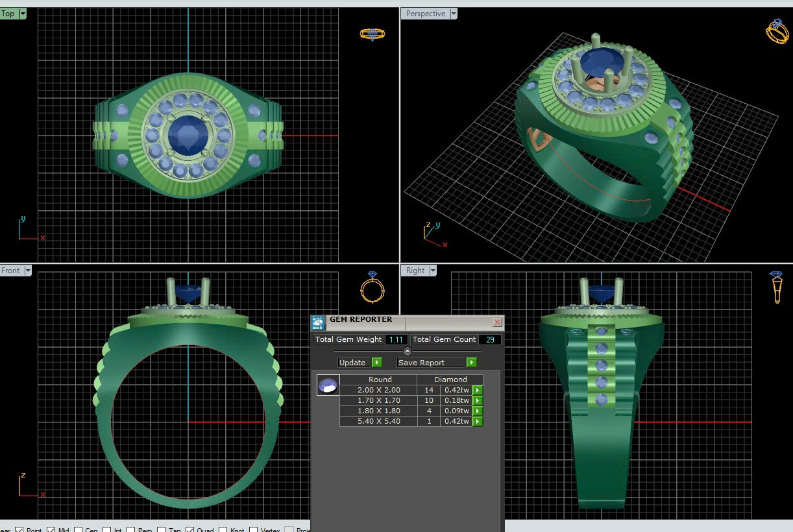
Task: Close the Gem Reporter panel
Action: pyautogui.click(x=497, y=322)
